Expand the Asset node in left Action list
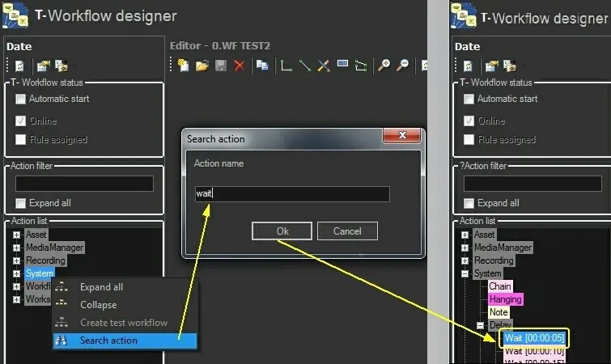The height and width of the screenshot is (364, 611). tap(17, 235)
